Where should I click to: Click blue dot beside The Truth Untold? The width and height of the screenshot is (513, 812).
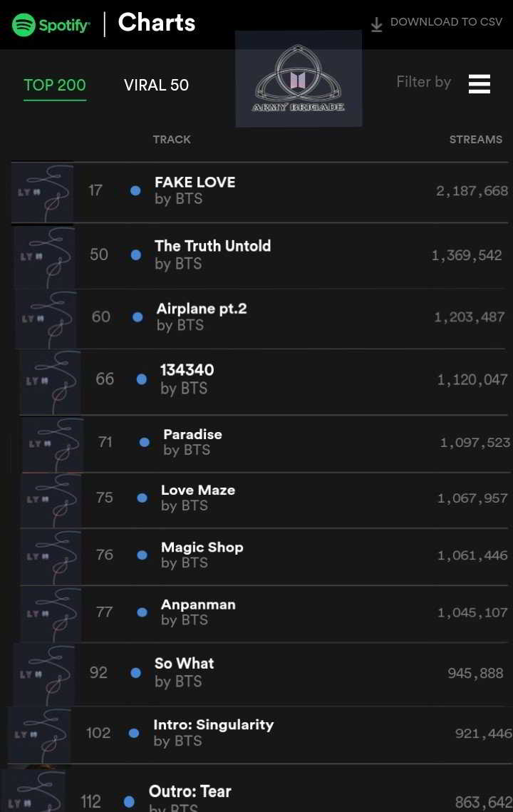pyautogui.click(x=136, y=255)
